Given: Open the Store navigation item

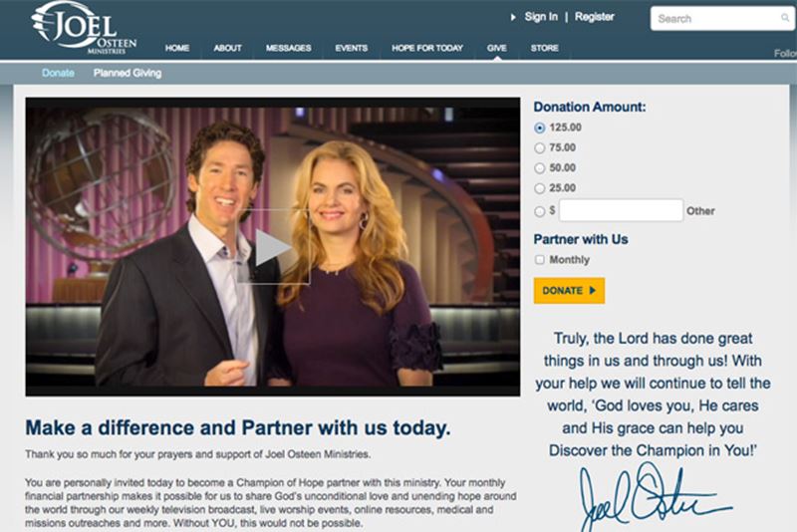Looking at the screenshot, I should pyautogui.click(x=544, y=48).
